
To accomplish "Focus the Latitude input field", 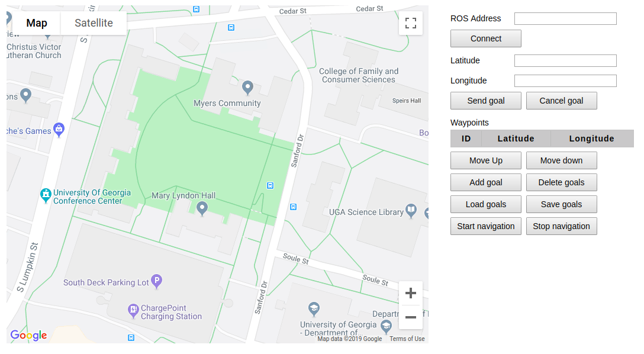I will [565, 61].
